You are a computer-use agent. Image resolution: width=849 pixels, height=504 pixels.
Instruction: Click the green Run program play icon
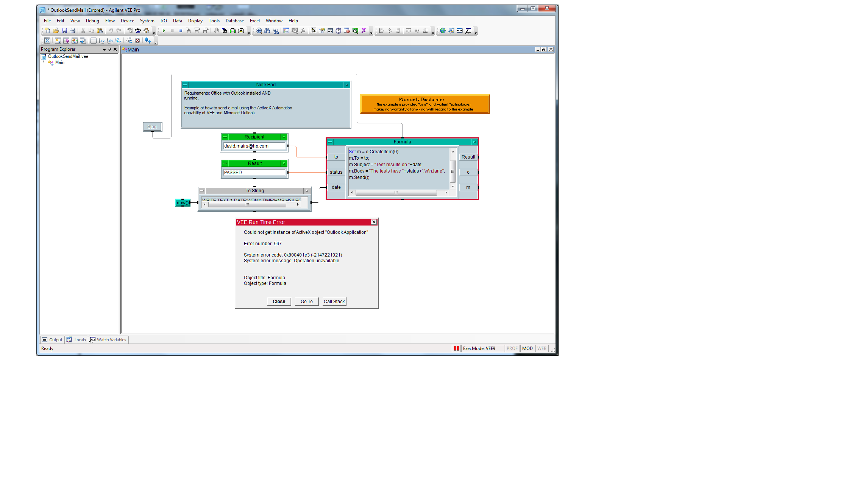tap(164, 31)
